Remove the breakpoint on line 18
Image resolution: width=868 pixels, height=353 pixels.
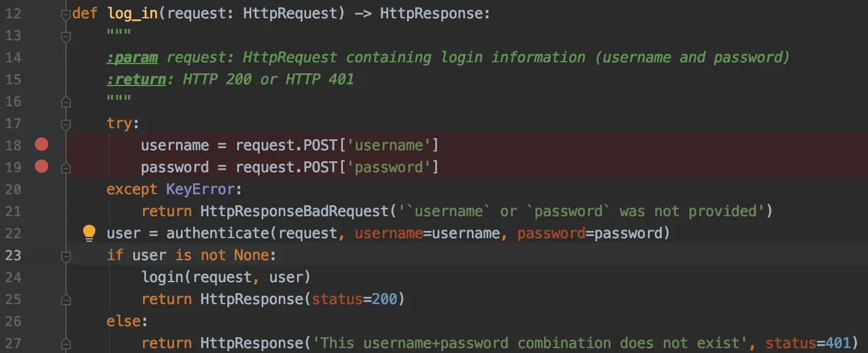point(41,145)
